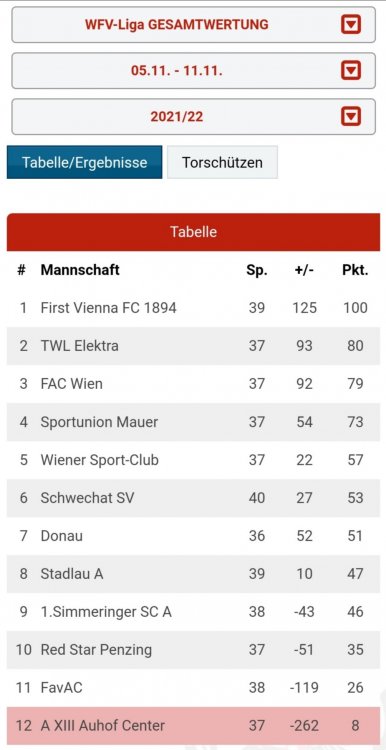Click the Donau team name
Image resolution: width=386 pixels, height=750 pixels.
62,536
